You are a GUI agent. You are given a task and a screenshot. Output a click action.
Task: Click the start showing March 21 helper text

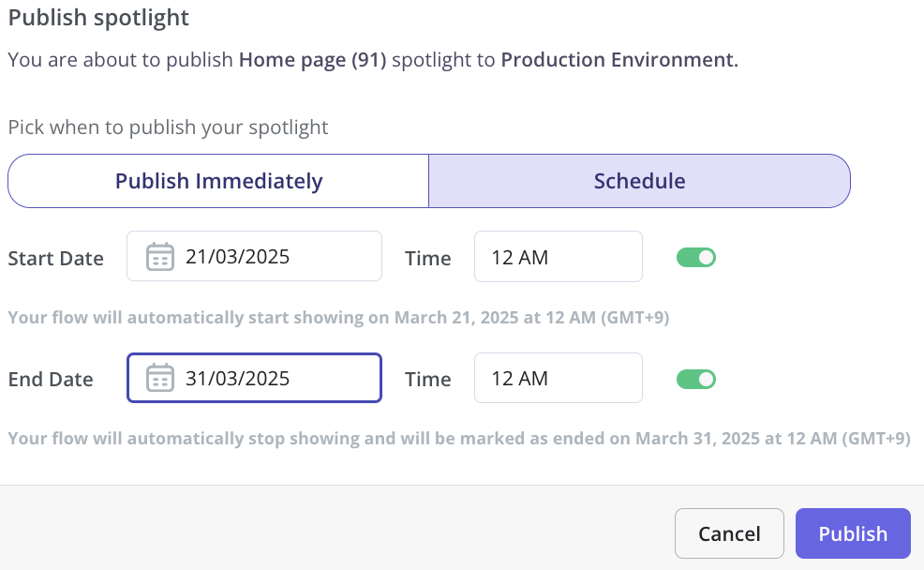coord(338,317)
